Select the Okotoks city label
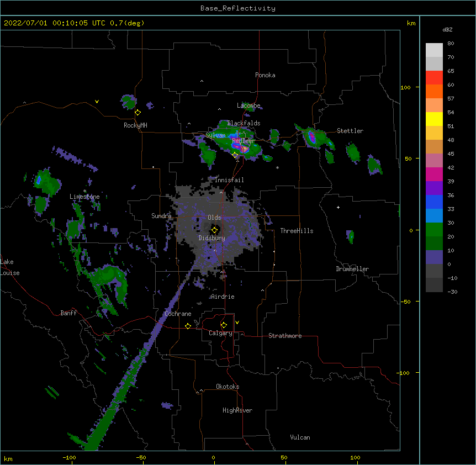 228,387
